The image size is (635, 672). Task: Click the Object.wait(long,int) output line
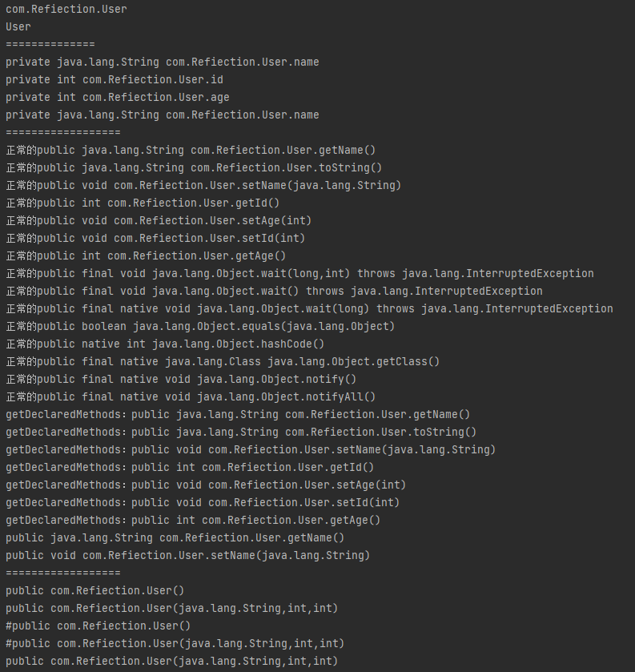(299, 273)
